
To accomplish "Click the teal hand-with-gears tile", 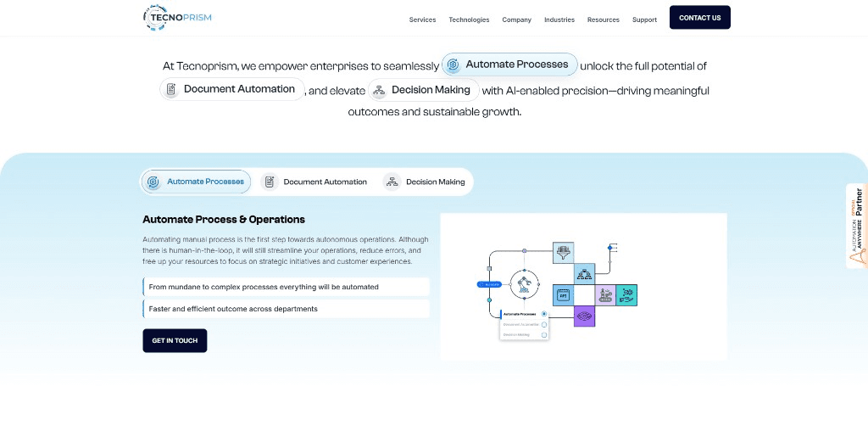I will click(x=626, y=294).
